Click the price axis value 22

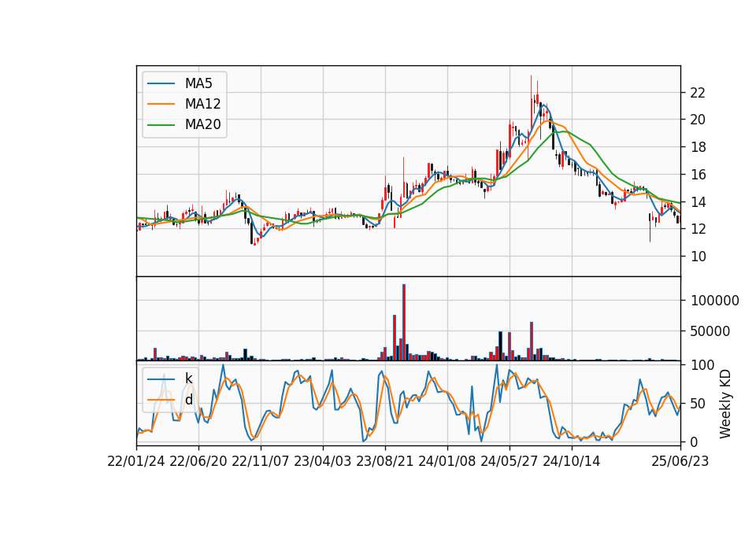[699, 93]
